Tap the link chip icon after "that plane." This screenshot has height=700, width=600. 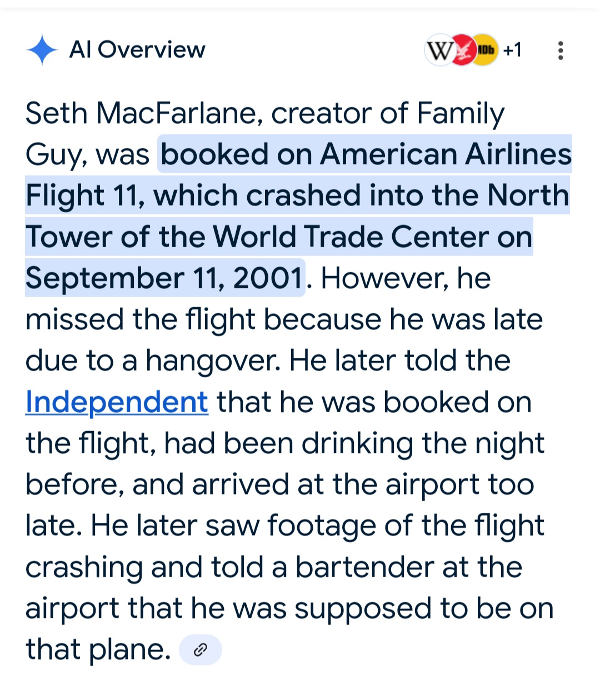pos(201,649)
